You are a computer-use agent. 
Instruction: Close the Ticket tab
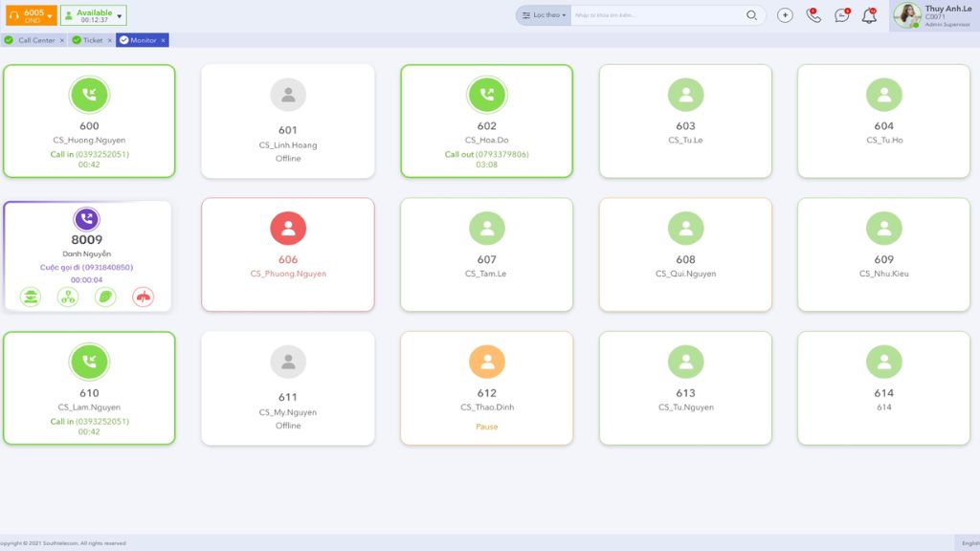109,40
